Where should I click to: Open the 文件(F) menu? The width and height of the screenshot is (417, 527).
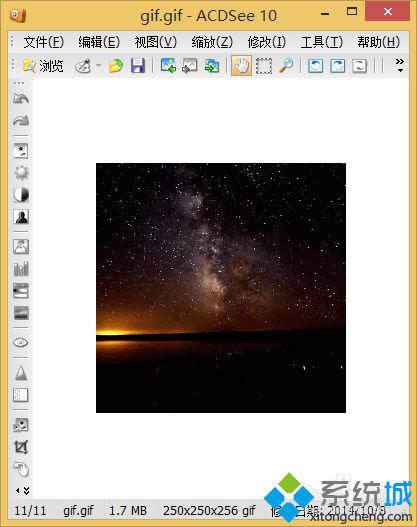tap(44, 42)
